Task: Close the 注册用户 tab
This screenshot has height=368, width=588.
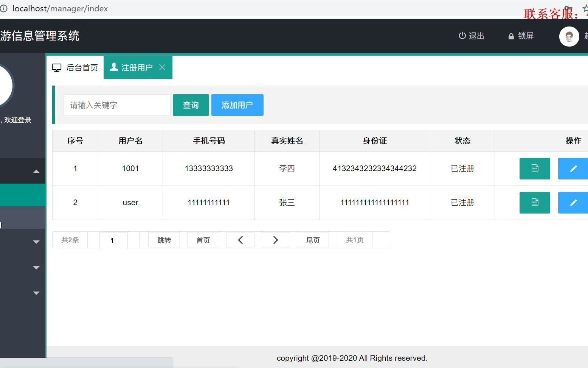Action: click(162, 67)
